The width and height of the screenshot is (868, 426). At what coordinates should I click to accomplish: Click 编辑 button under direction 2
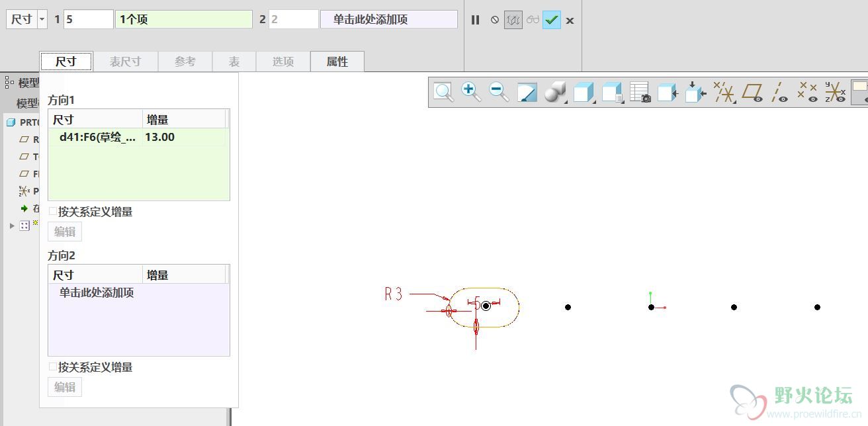(x=65, y=387)
